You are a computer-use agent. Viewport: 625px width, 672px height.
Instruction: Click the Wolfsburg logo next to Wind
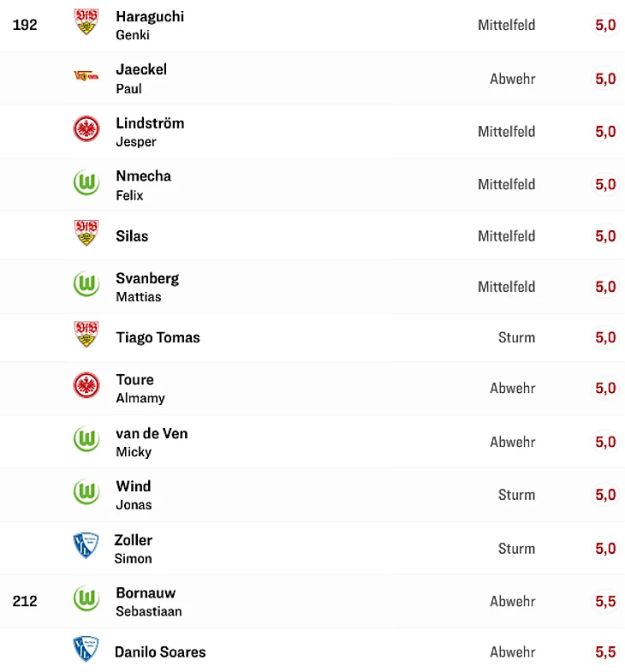[x=86, y=492]
